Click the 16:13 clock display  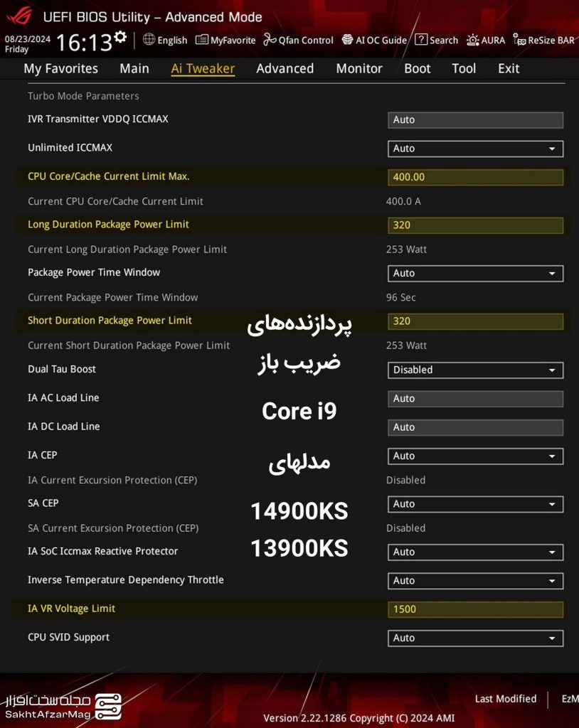pos(84,43)
